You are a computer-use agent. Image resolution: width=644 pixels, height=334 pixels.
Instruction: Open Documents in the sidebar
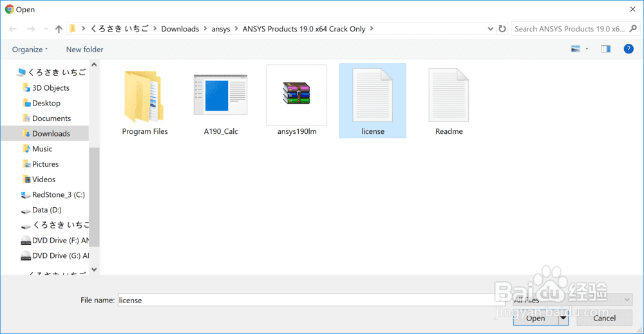click(x=52, y=118)
